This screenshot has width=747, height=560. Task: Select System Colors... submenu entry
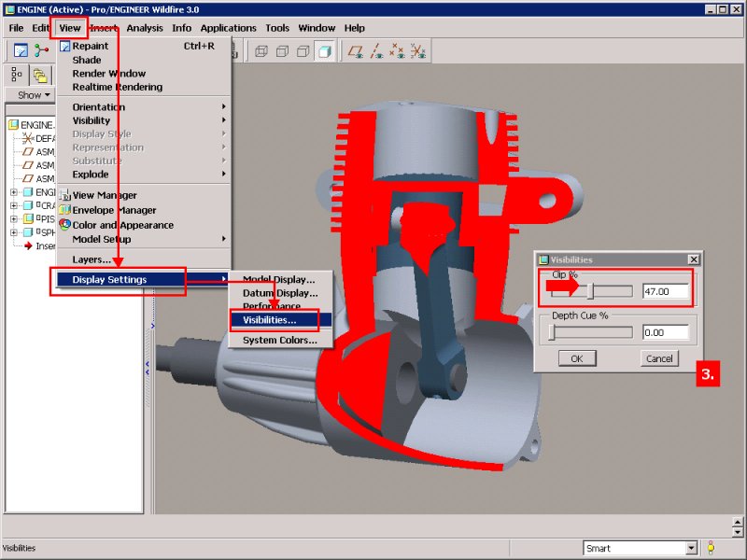(280, 340)
